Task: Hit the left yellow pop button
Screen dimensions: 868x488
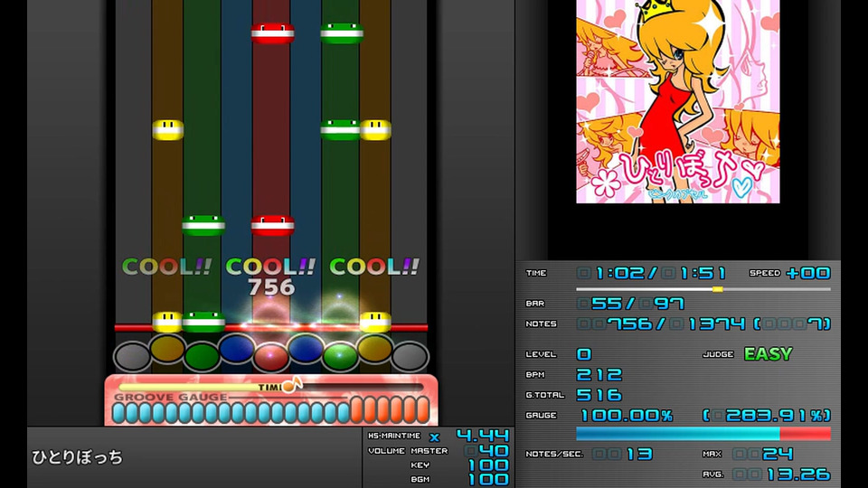Action: pos(167,349)
